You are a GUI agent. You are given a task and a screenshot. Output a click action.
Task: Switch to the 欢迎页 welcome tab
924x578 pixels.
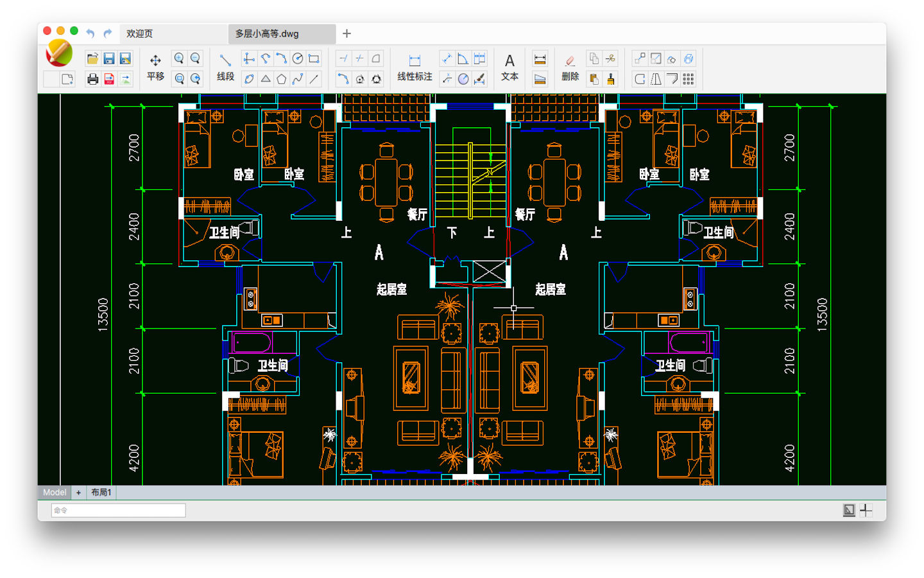click(x=140, y=33)
